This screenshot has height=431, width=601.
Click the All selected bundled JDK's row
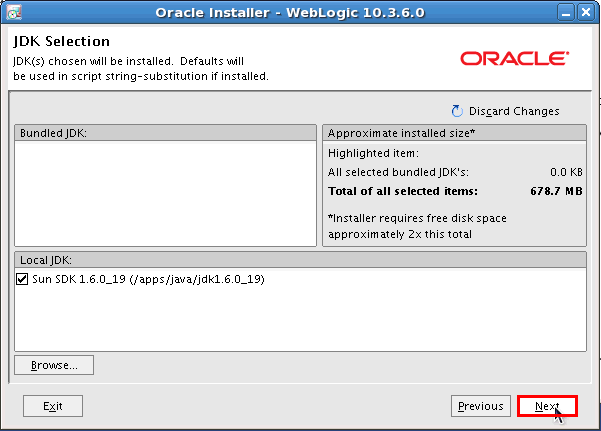(x=455, y=172)
